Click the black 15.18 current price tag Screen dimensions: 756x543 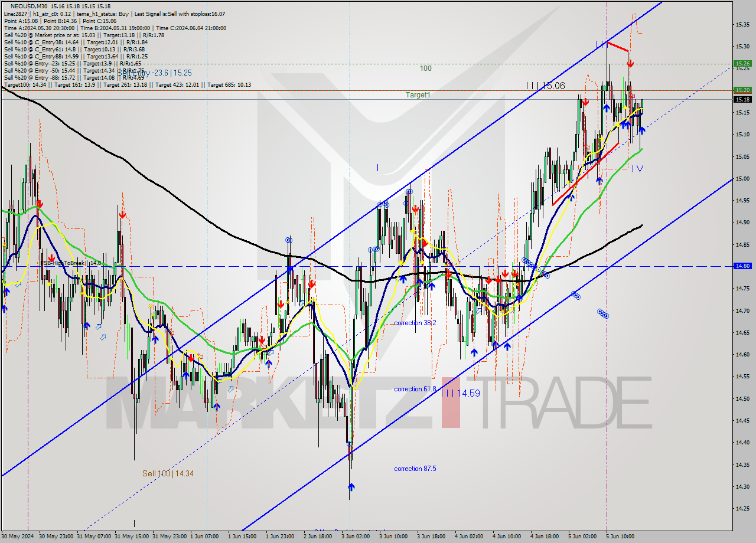point(742,99)
